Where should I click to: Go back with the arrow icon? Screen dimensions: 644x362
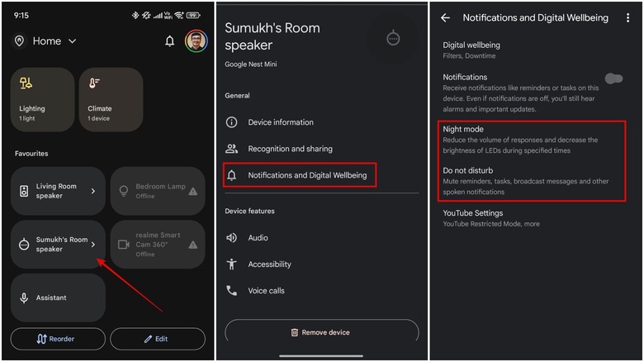pos(446,17)
